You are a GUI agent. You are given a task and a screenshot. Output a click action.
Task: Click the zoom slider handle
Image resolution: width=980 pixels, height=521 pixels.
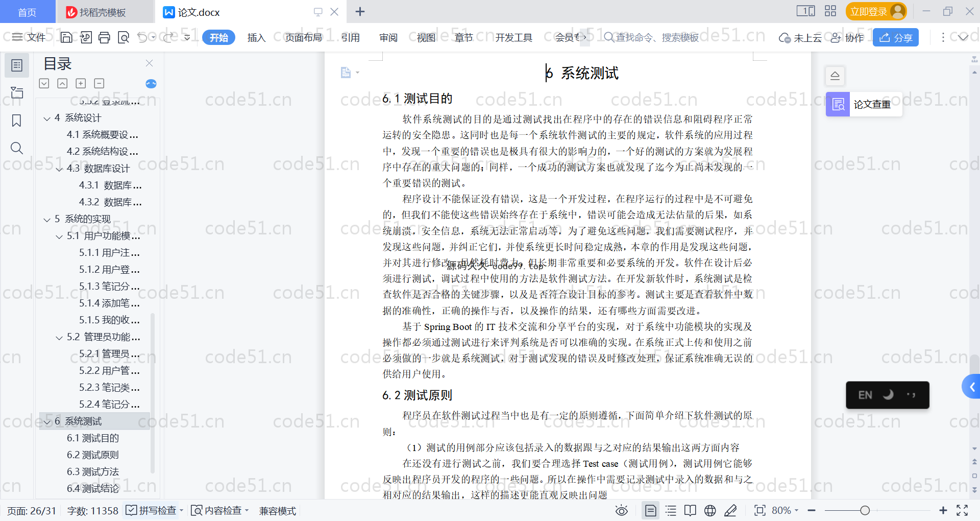click(x=865, y=510)
